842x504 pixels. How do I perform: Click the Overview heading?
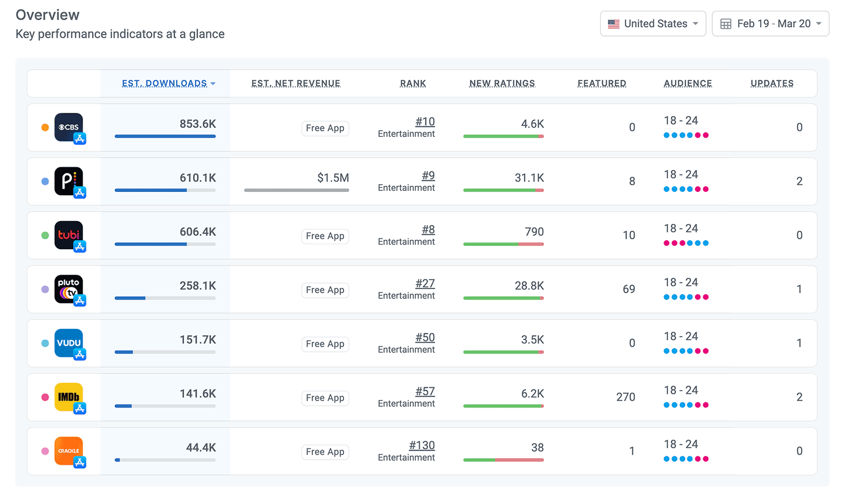tap(48, 15)
